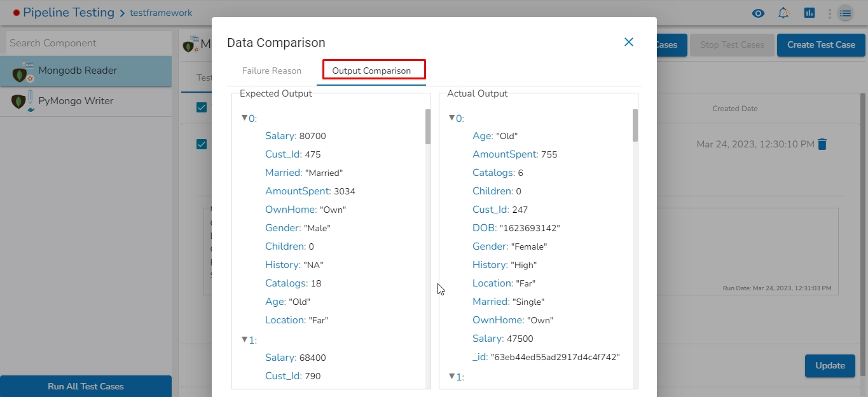Click the Create Test Case button
Image resolution: width=868 pixels, height=397 pixels.
pos(821,45)
